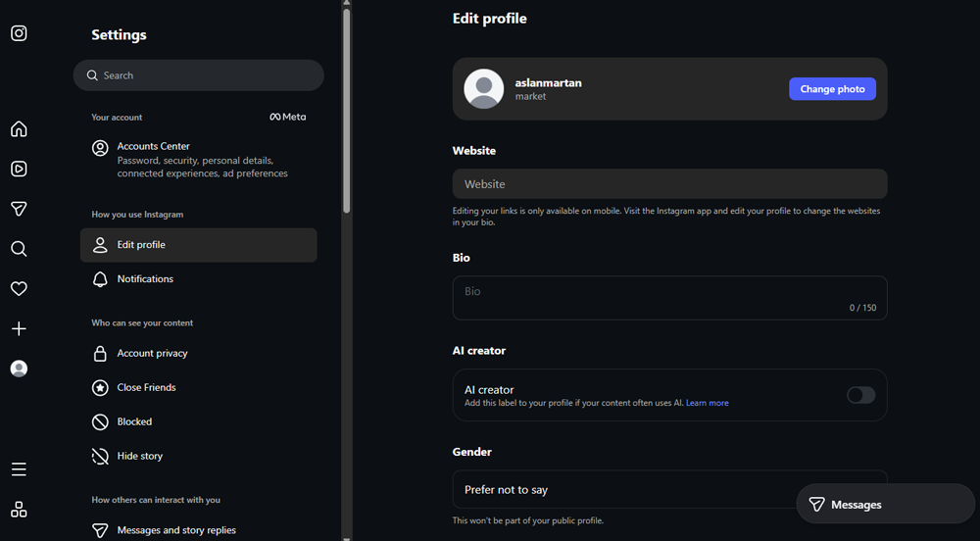Follow the Learn more link
The height and width of the screenshot is (541, 980).
(x=707, y=403)
